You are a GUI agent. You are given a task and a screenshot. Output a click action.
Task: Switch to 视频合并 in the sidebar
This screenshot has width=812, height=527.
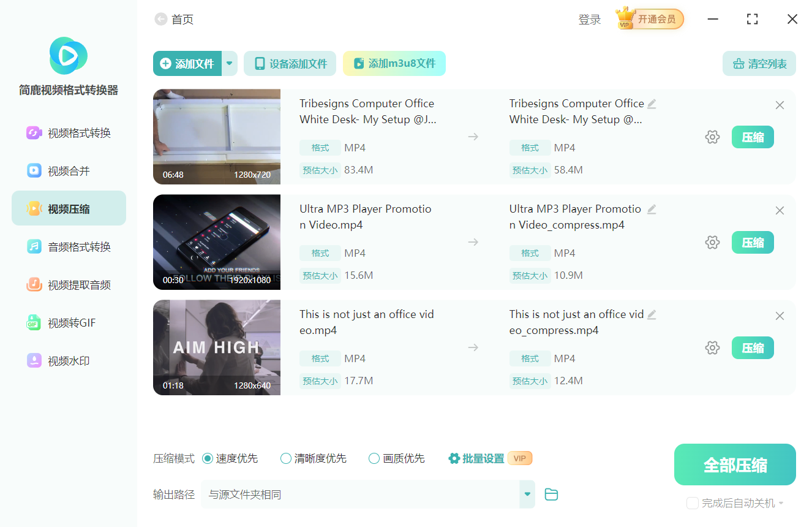[x=69, y=171]
